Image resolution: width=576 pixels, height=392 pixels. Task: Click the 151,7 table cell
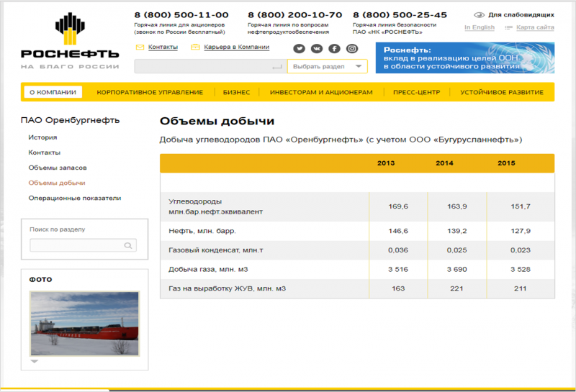[x=521, y=206]
